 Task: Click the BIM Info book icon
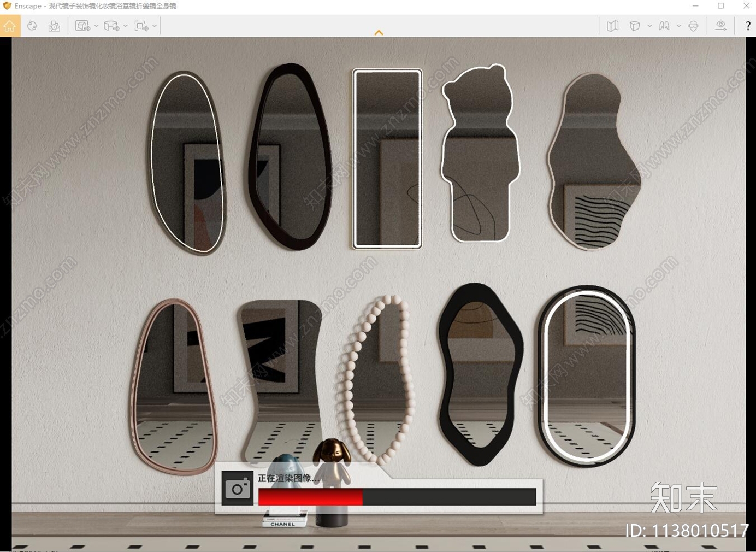point(664,26)
